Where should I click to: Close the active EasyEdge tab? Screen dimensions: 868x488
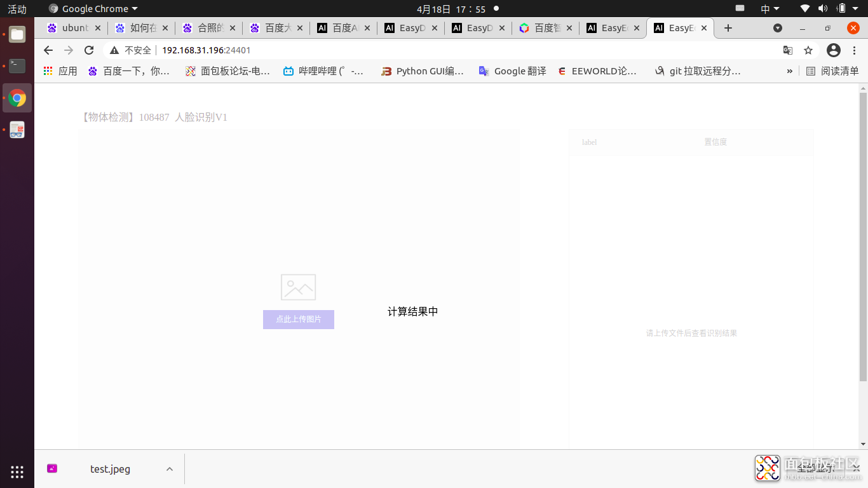click(704, 28)
